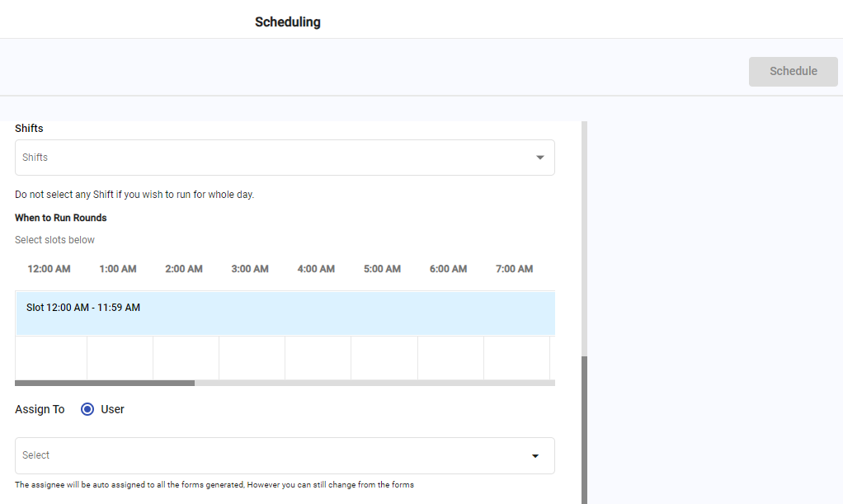Click the Shifts dropdown arrow icon
This screenshot has height=504, width=843.
coord(540,158)
